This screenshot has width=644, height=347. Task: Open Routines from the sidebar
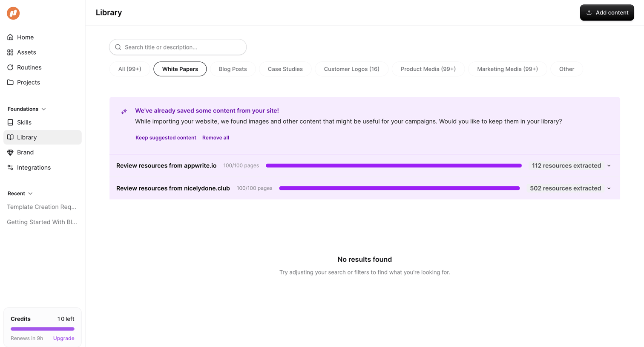pyautogui.click(x=43, y=67)
